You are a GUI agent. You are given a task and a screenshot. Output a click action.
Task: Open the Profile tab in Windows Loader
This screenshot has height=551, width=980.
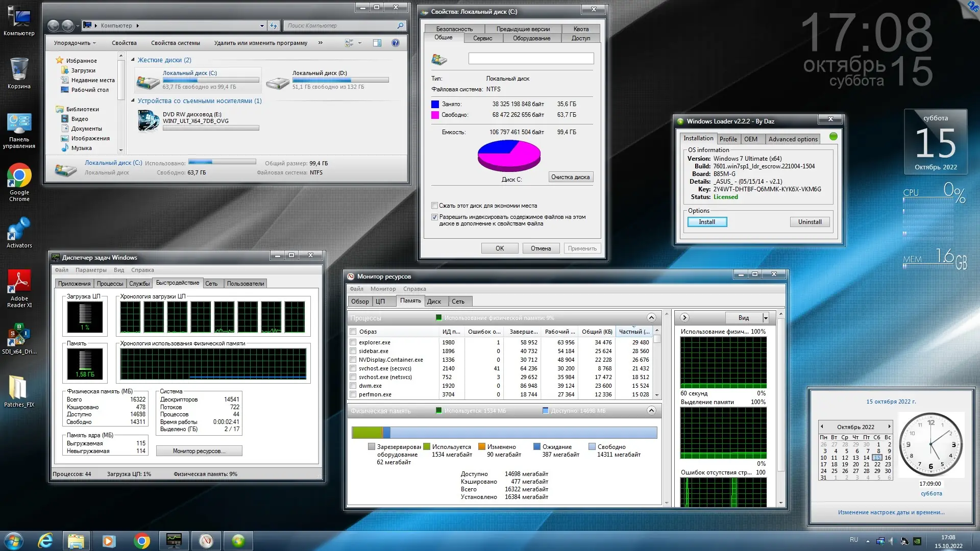pos(728,139)
